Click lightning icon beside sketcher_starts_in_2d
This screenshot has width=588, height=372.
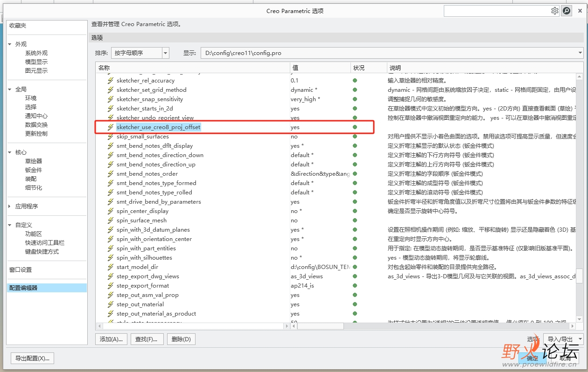coord(111,109)
